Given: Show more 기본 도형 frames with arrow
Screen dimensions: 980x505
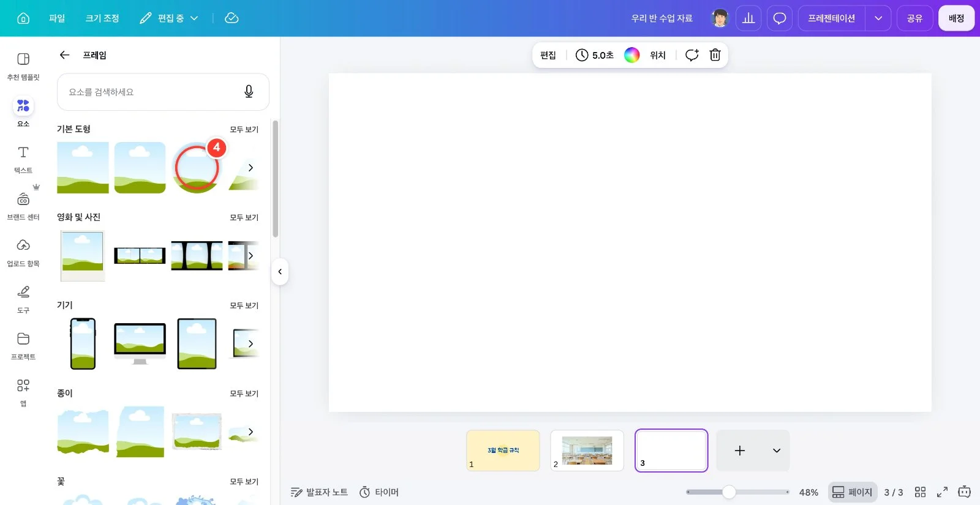Looking at the screenshot, I should (251, 168).
